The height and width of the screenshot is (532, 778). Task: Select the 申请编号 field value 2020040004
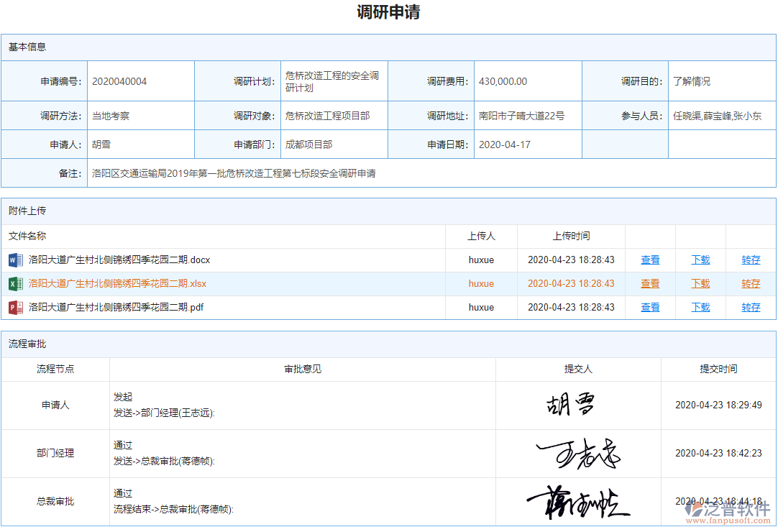click(x=117, y=81)
